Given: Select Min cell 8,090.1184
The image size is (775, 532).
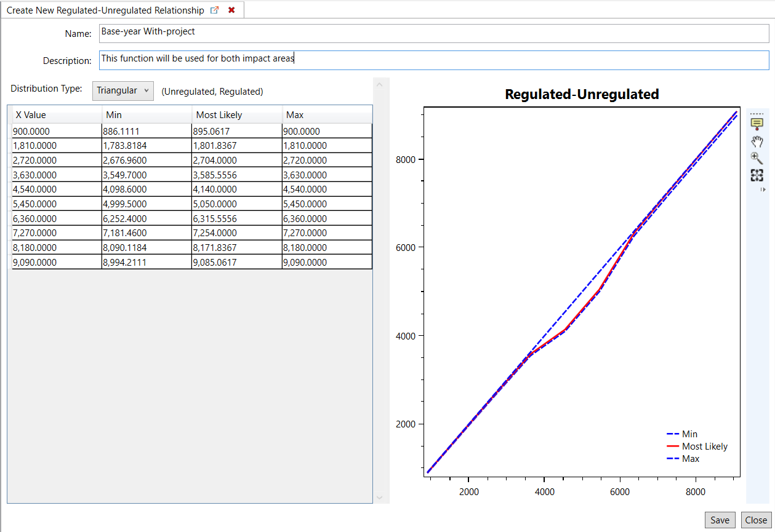Looking at the screenshot, I should (x=147, y=248).
